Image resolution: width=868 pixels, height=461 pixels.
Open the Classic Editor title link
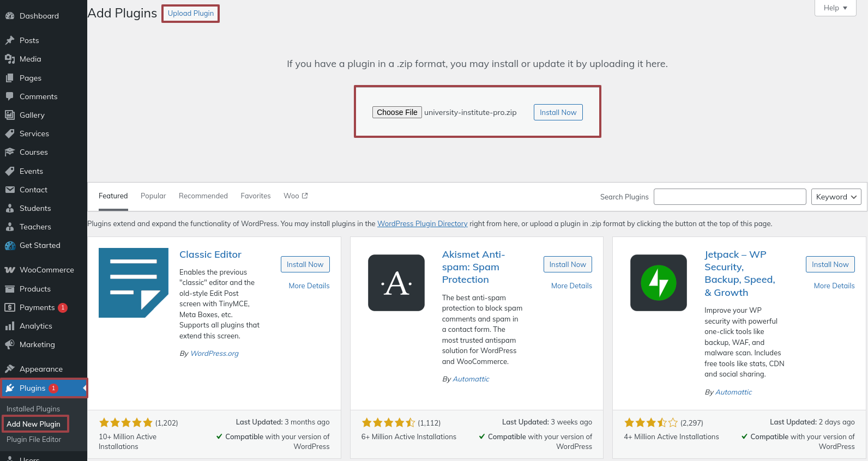click(x=210, y=254)
